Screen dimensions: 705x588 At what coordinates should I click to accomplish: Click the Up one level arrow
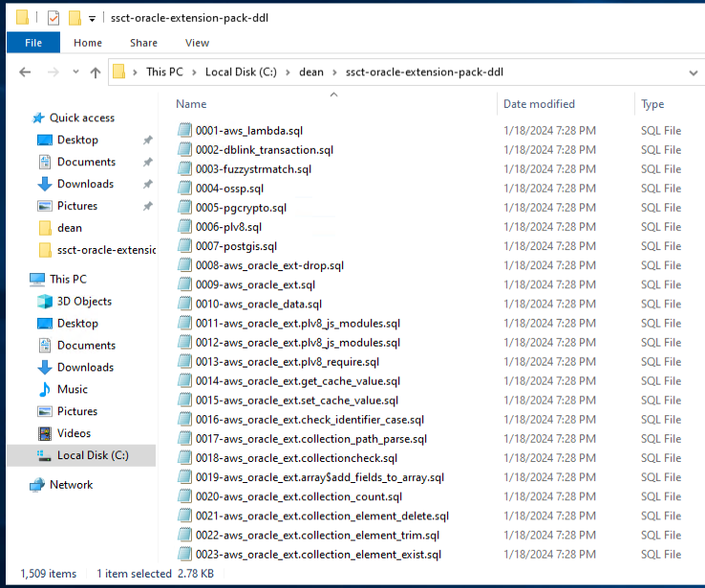pyautogui.click(x=95, y=73)
